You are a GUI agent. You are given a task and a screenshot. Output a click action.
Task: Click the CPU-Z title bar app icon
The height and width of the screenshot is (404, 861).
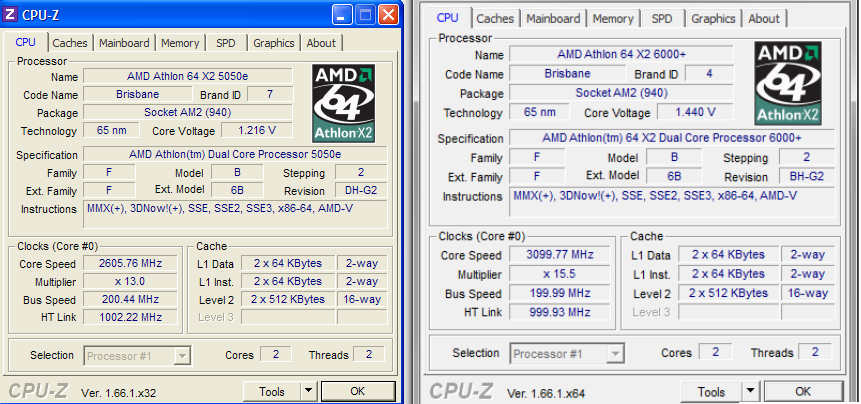[x=10, y=14]
